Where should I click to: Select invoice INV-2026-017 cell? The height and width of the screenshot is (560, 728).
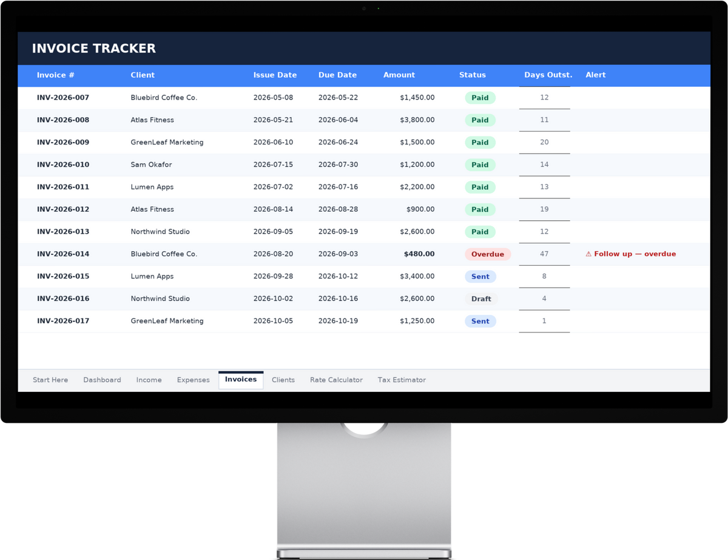(x=62, y=321)
